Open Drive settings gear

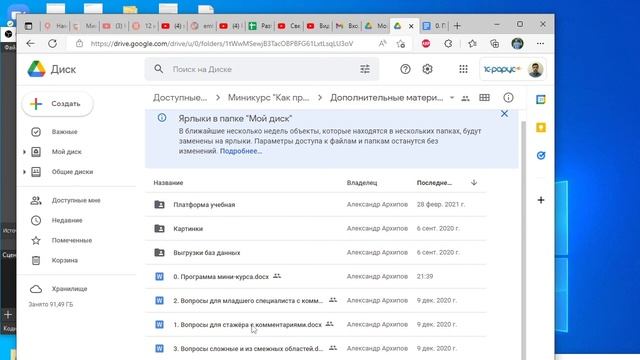[x=427, y=69]
